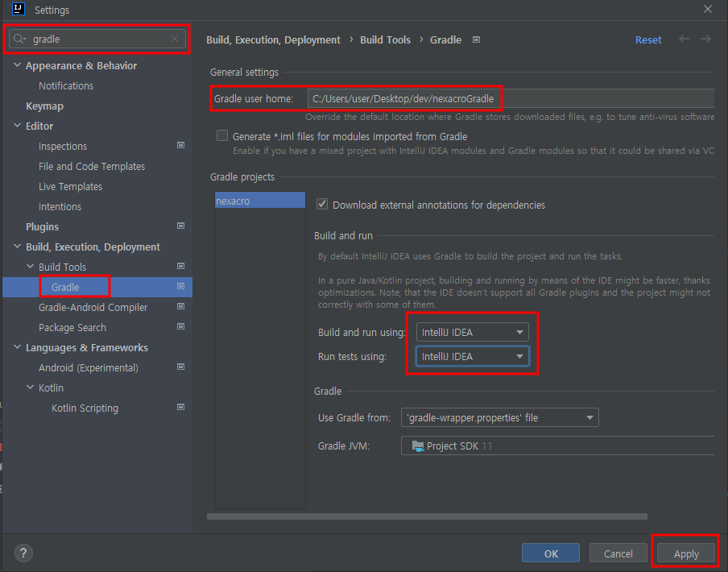Enable Generate *.iml files checkbox
This screenshot has width=728, height=572.
coord(222,135)
